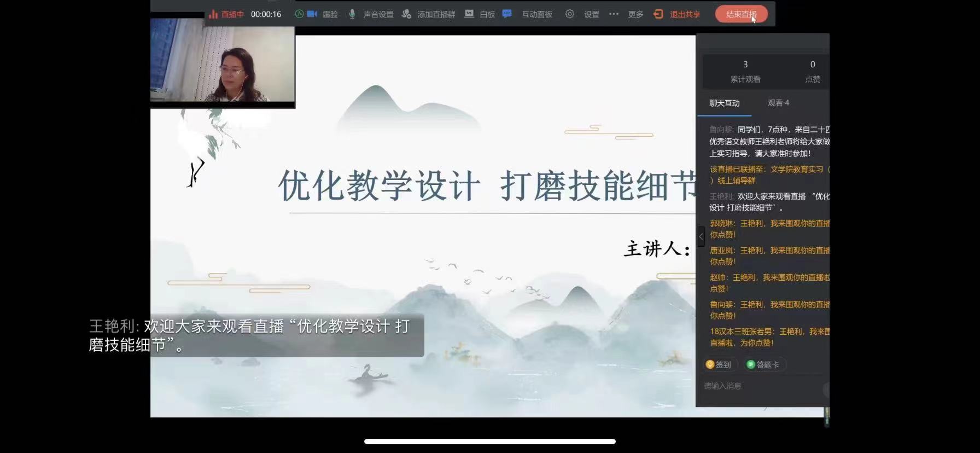The width and height of the screenshot is (980, 453).
Task: Open the 白板 whiteboard tool
Action: pyautogui.click(x=469, y=14)
